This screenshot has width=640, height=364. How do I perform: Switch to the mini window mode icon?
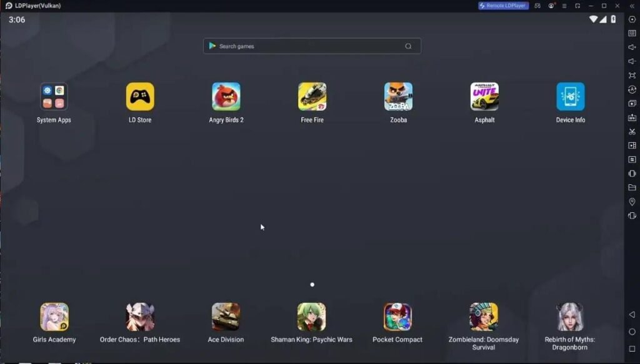click(577, 6)
